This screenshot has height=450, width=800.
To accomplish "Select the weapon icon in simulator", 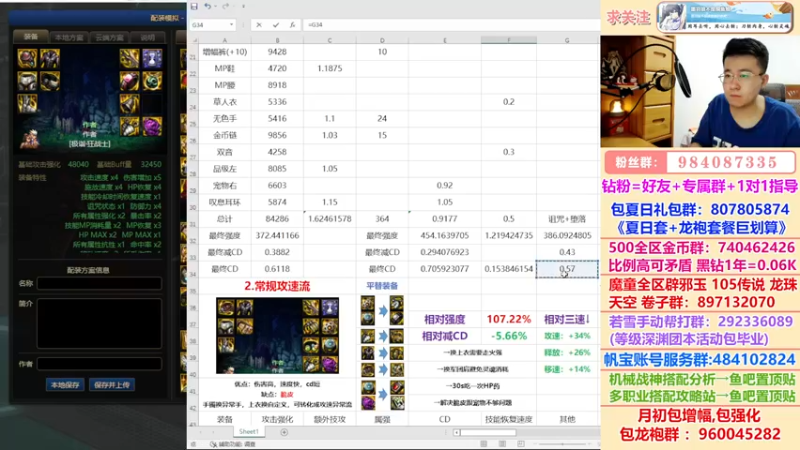I will (130, 59).
